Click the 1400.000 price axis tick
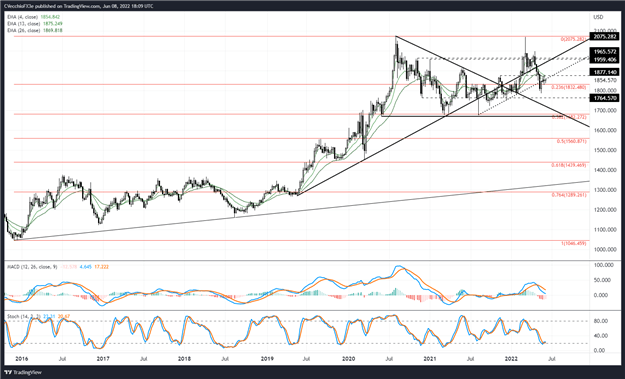The height and width of the screenshot is (379, 625). coord(605,170)
